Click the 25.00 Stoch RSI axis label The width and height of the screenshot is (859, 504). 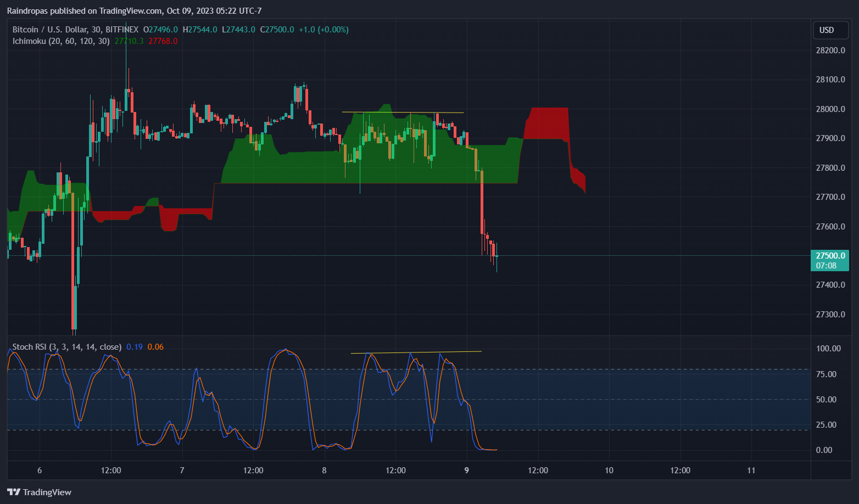click(827, 425)
